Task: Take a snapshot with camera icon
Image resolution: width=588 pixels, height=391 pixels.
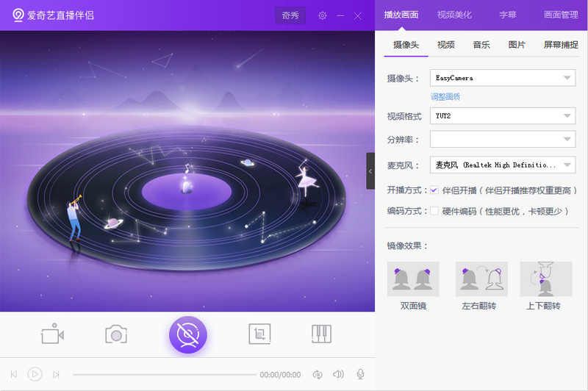Action: point(116,334)
